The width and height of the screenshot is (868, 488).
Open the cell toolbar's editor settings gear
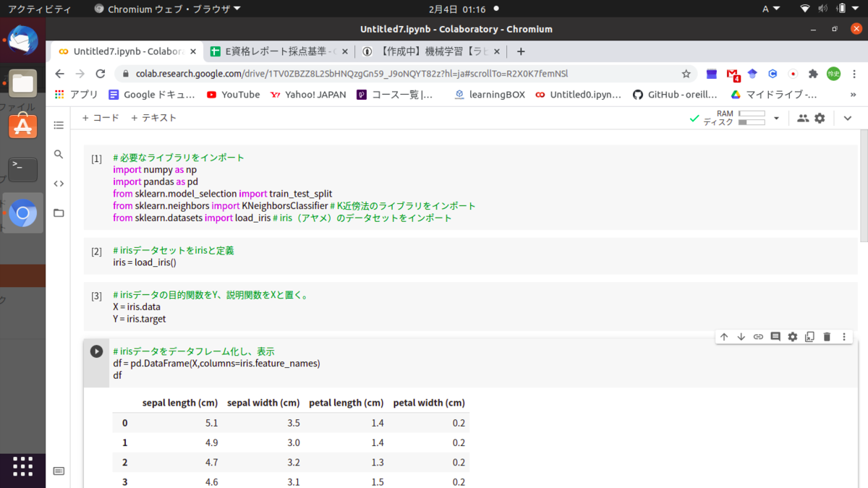(793, 337)
